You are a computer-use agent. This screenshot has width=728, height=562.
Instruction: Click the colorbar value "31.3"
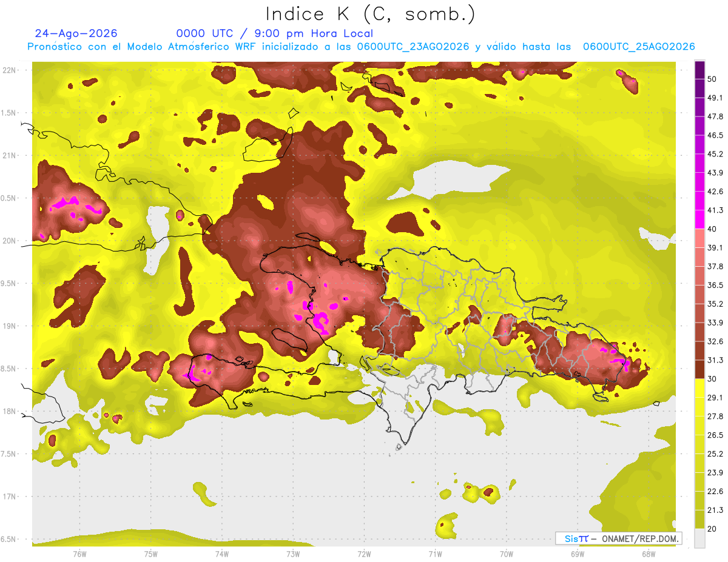tap(715, 360)
